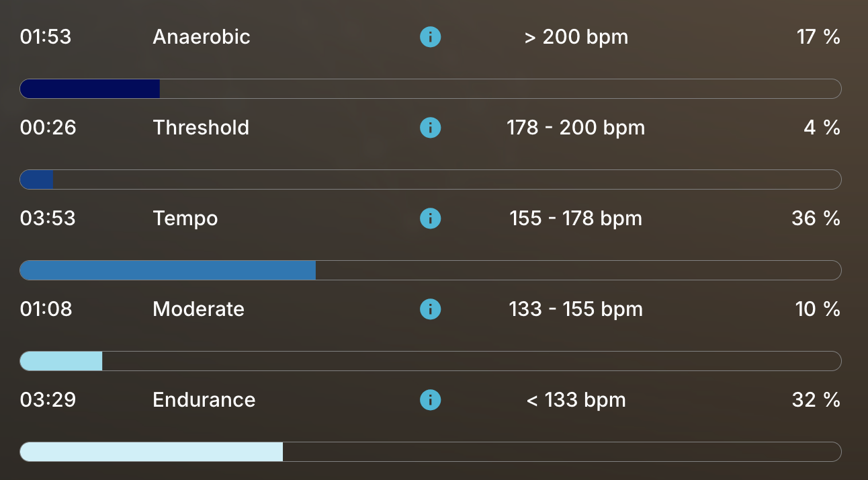Image resolution: width=868 pixels, height=480 pixels.
Task: Click the Moderate zone label
Action: (x=199, y=309)
